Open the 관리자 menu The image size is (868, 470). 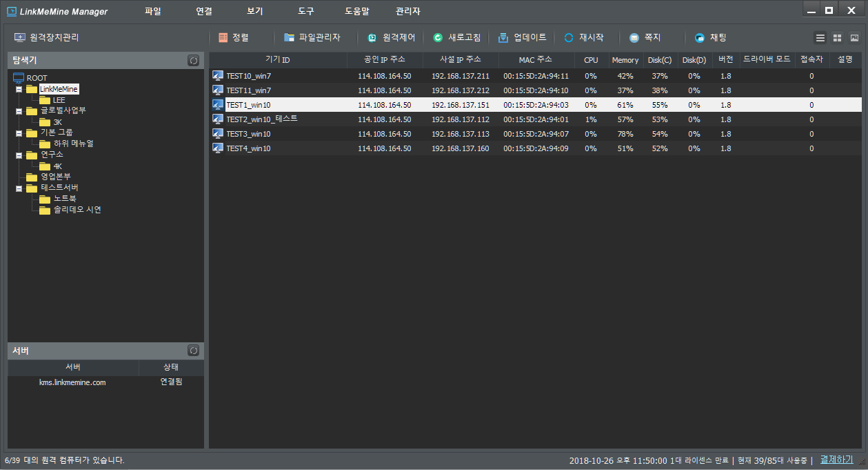(x=407, y=11)
